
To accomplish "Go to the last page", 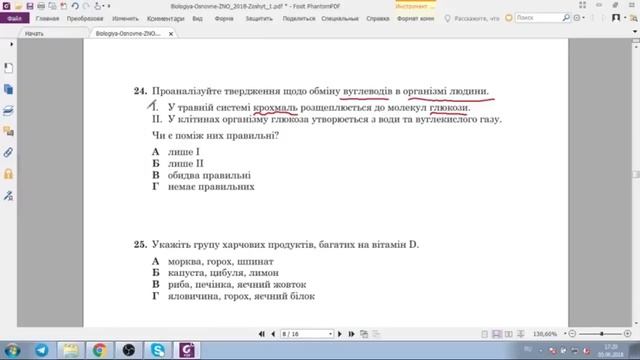I will (351, 334).
